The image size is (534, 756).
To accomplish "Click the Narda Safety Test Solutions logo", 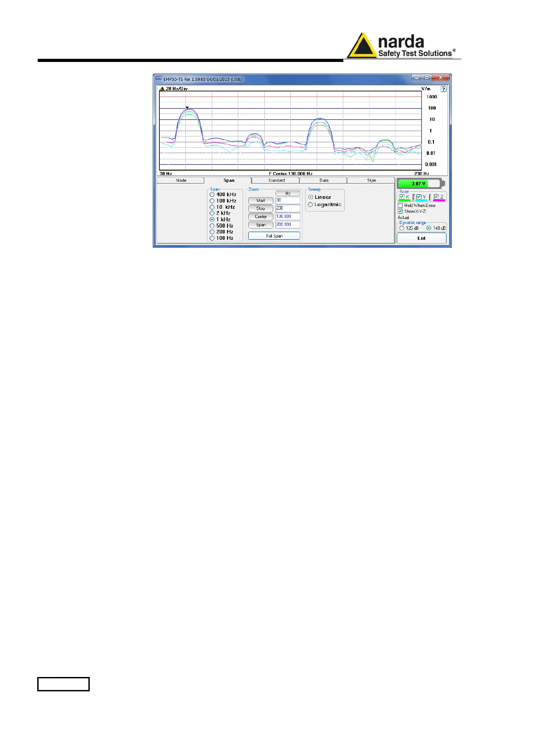I will 401,46.
